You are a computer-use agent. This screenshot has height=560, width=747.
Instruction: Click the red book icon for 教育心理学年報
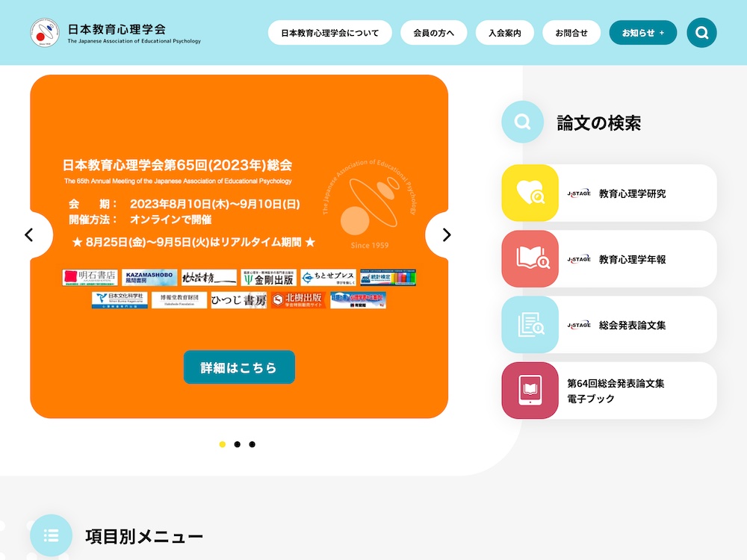pyautogui.click(x=530, y=258)
